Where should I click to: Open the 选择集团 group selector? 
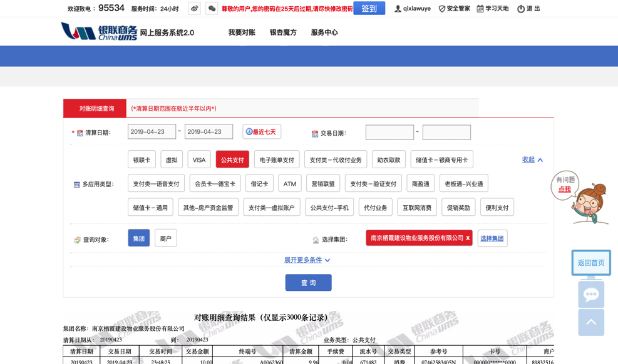pyautogui.click(x=492, y=238)
